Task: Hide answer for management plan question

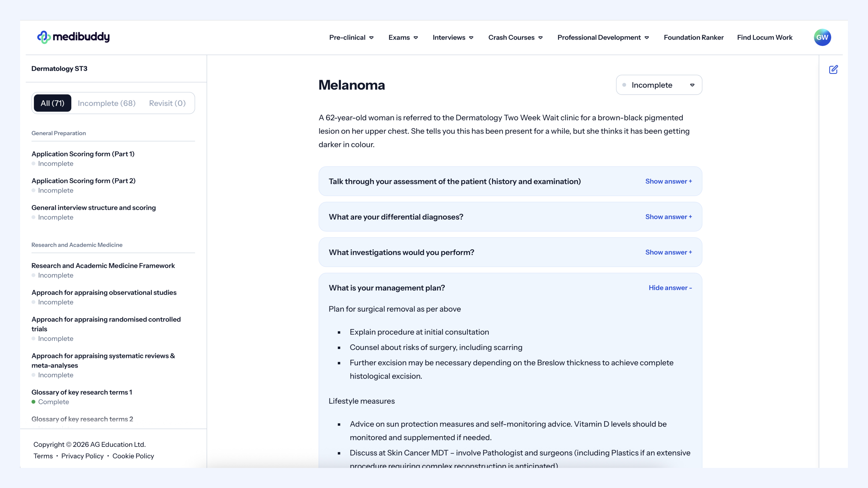Action: (x=670, y=288)
